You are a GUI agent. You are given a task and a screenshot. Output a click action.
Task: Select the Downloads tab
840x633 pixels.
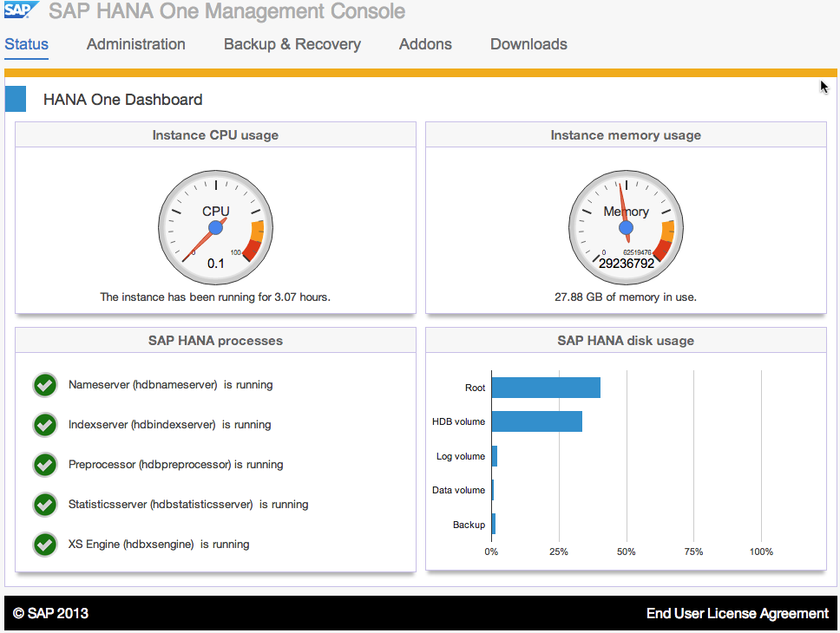point(528,44)
